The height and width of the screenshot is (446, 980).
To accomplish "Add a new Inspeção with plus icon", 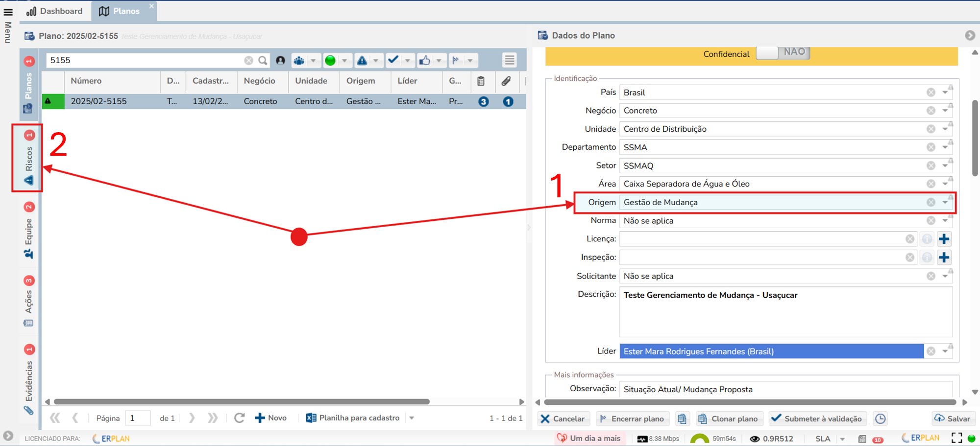I will point(944,257).
